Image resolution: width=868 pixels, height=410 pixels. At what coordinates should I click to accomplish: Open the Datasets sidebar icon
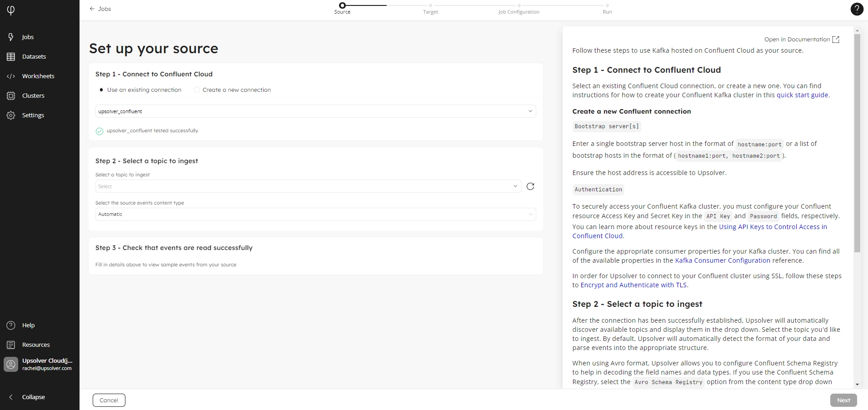point(11,57)
